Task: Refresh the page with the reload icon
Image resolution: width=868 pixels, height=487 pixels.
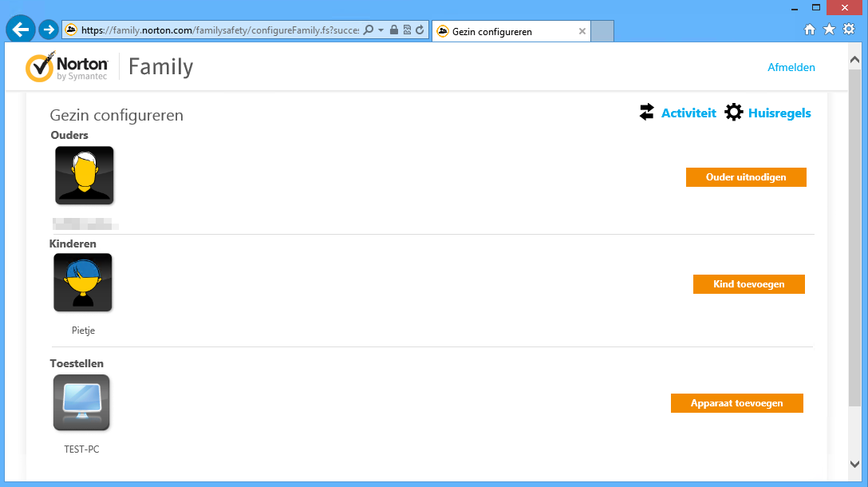Action: pos(420,30)
